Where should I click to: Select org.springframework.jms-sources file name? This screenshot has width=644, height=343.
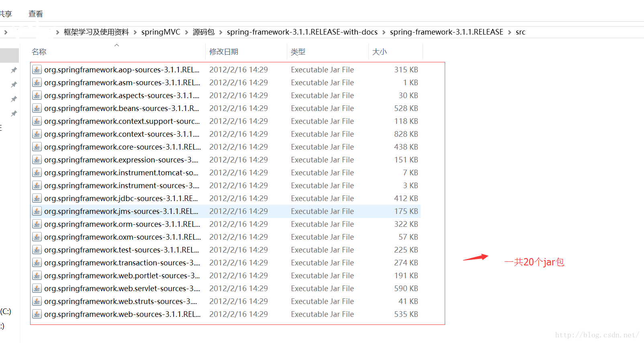(x=121, y=211)
